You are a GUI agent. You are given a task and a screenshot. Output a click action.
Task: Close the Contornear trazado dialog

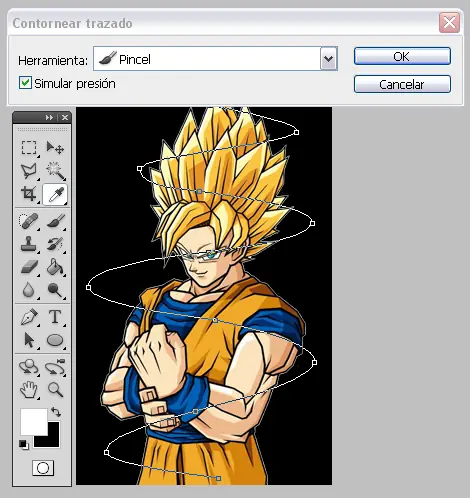pyautogui.click(x=449, y=23)
